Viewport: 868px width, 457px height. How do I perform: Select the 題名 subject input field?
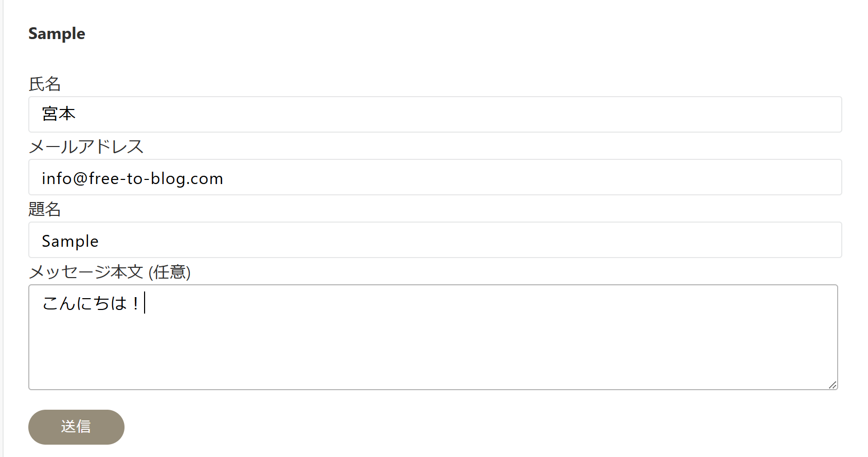pyautogui.click(x=435, y=240)
